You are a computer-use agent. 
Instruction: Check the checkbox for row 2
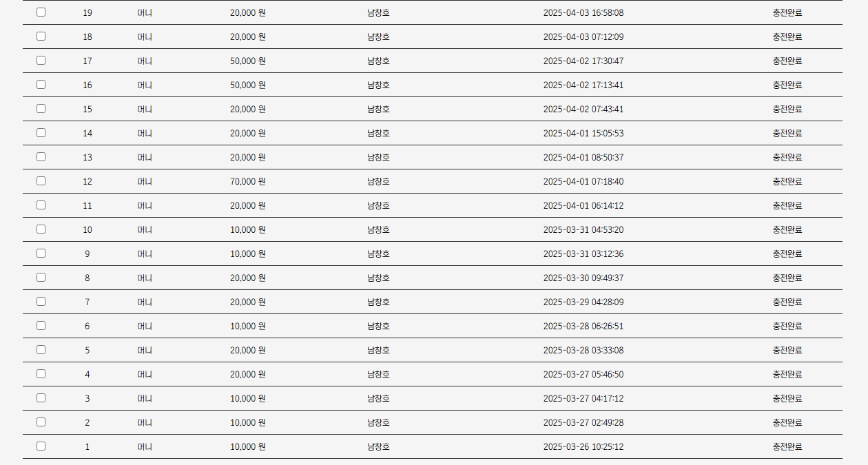41,422
